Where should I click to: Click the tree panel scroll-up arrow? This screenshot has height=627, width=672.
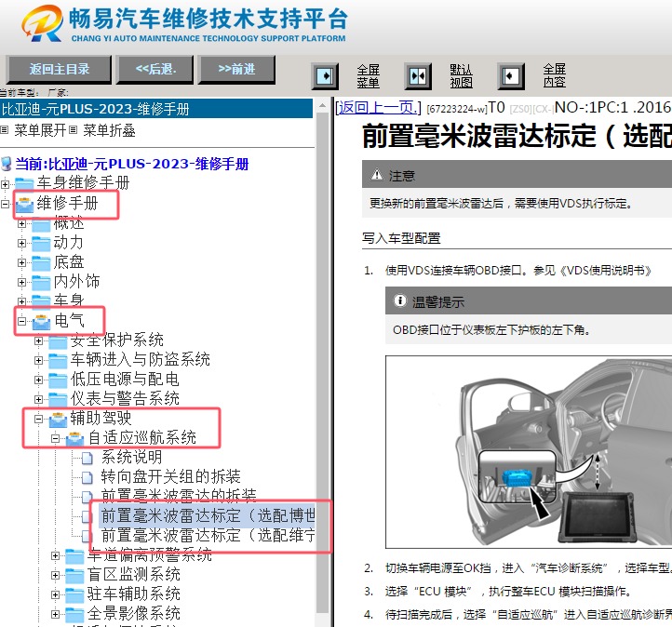[x=322, y=105]
